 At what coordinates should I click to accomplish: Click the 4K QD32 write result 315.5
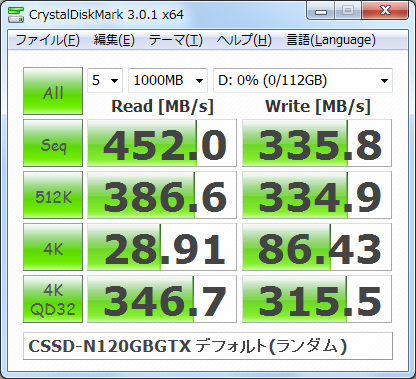point(317,299)
